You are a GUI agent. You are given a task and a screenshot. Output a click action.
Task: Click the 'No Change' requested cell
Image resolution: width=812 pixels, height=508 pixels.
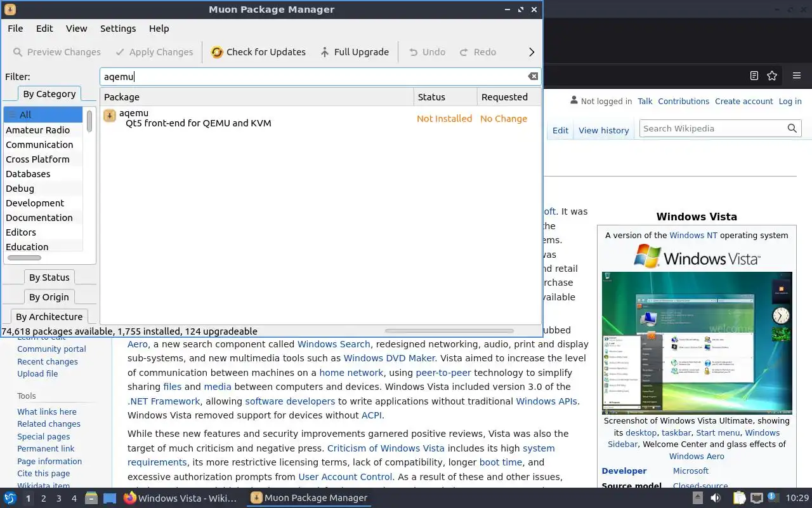coord(504,119)
